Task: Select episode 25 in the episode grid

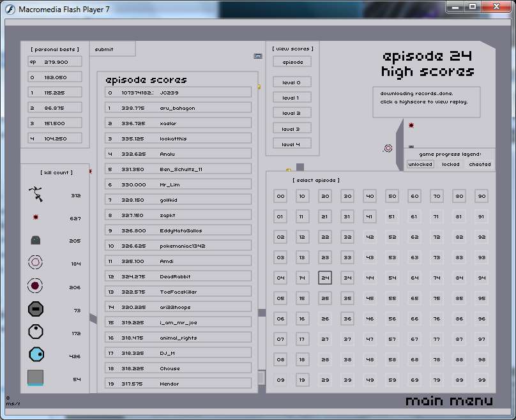Action: [x=325, y=298]
